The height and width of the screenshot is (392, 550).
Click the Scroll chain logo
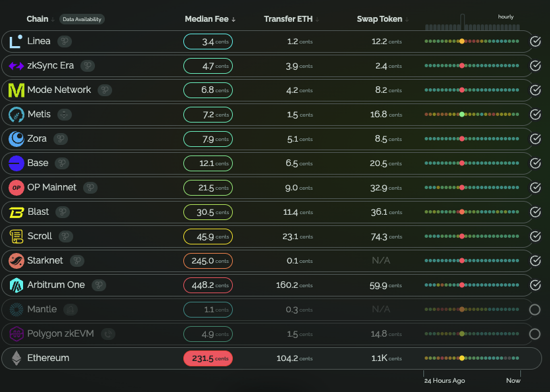click(16, 237)
